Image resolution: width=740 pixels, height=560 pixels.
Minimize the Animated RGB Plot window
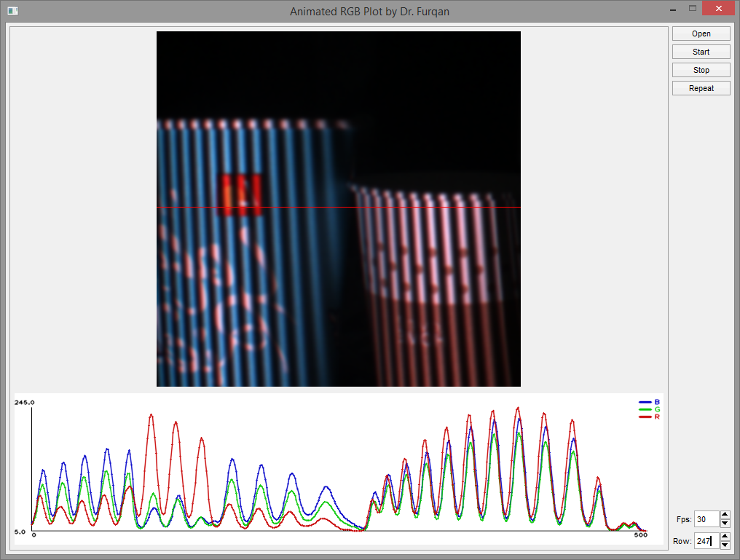pos(673,9)
